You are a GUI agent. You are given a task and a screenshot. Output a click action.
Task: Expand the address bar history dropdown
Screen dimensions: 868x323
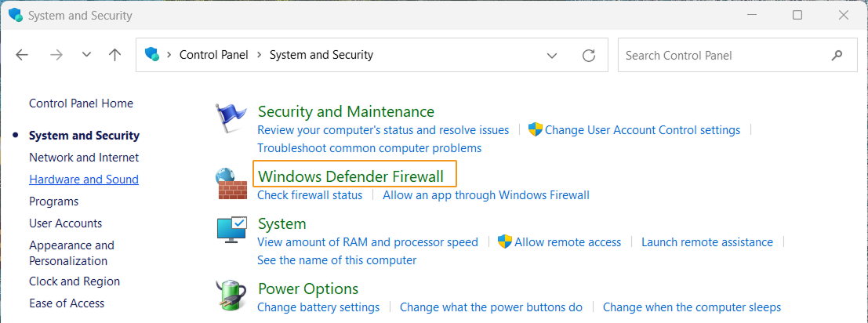tap(552, 55)
